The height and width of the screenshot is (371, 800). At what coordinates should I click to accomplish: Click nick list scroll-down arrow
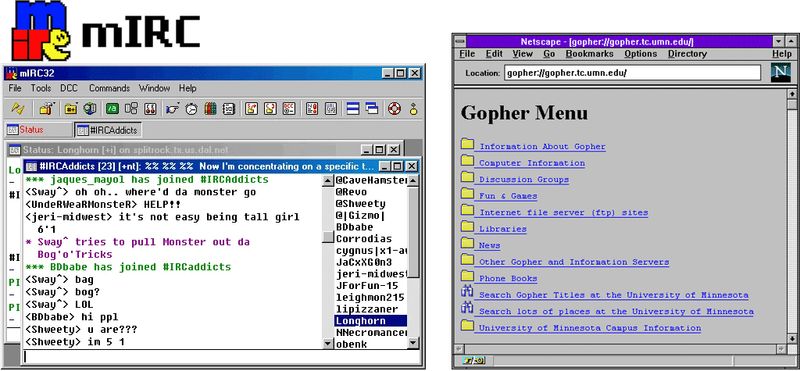[x=414, y=344]
